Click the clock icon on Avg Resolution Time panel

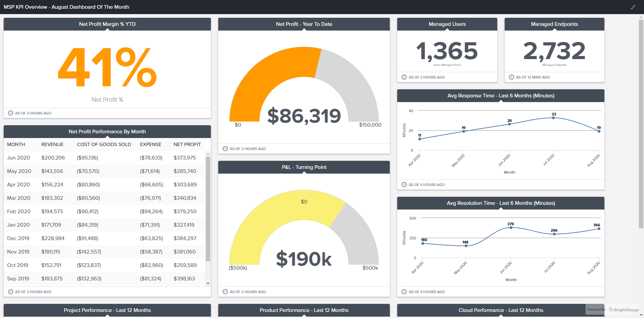pos(404,291)
